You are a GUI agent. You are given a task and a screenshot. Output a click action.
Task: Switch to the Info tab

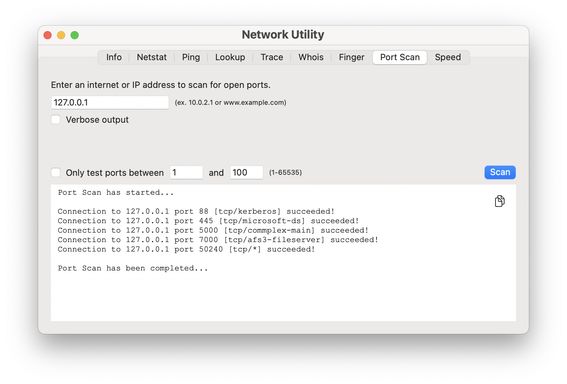coord(114,57)
